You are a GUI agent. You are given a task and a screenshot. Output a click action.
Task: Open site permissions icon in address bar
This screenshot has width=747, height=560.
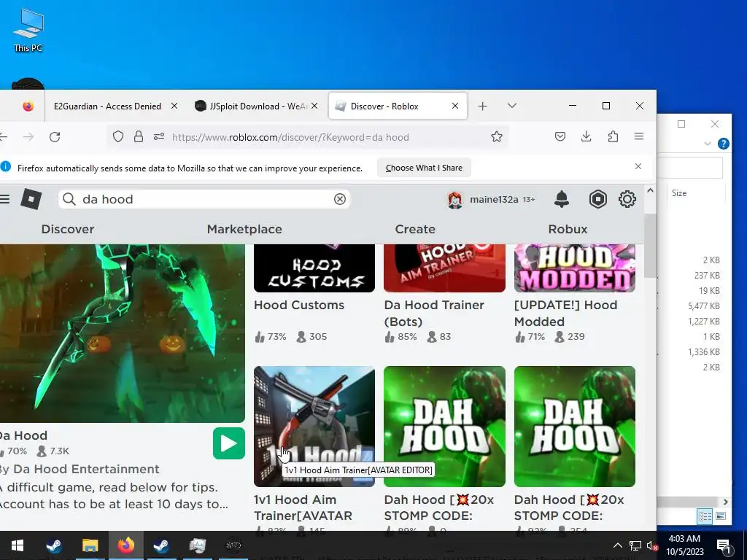(x=159, y=137)
